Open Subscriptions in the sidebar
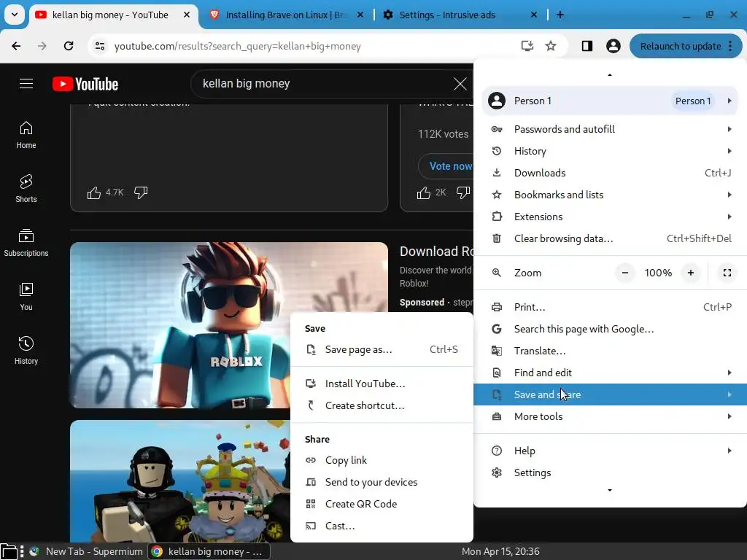This screenshot has width=747, height=560. coord(26,243)
